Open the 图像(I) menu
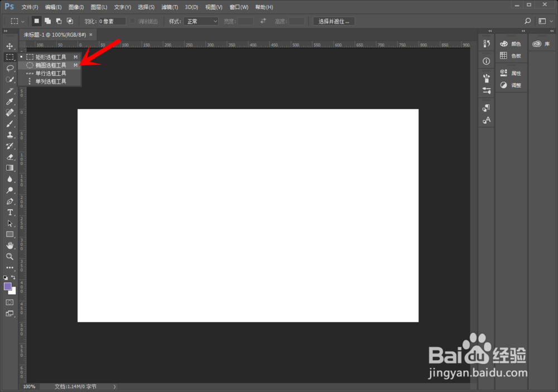The width and height of the screenshot is (558, 392). click(76, 7)
